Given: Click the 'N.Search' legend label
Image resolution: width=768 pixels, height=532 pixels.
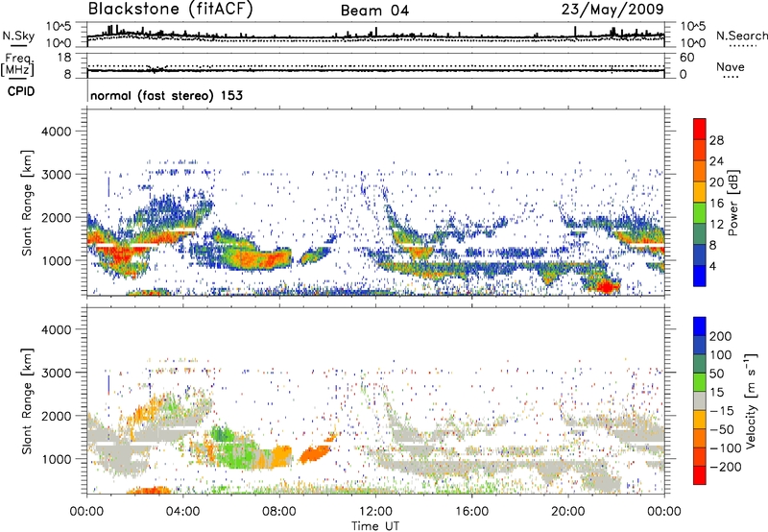Looking at the screenshot, I should click(x=741, y=36).
